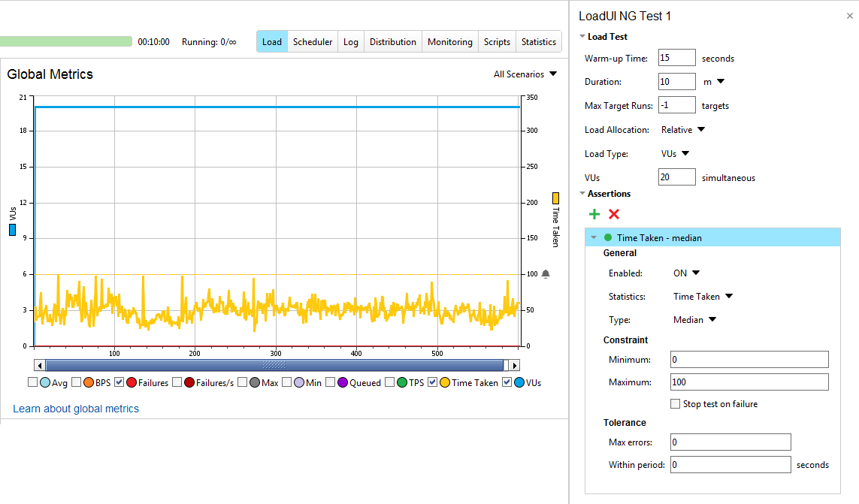Click inside the Maximum constraint field
859x504 pixels.
[x=749, y=382]
